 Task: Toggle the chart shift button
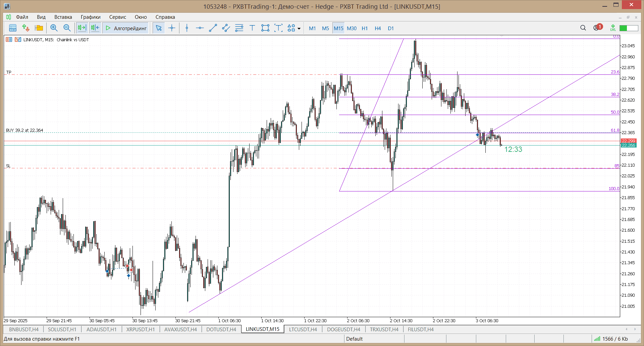(x=95, y=28)
